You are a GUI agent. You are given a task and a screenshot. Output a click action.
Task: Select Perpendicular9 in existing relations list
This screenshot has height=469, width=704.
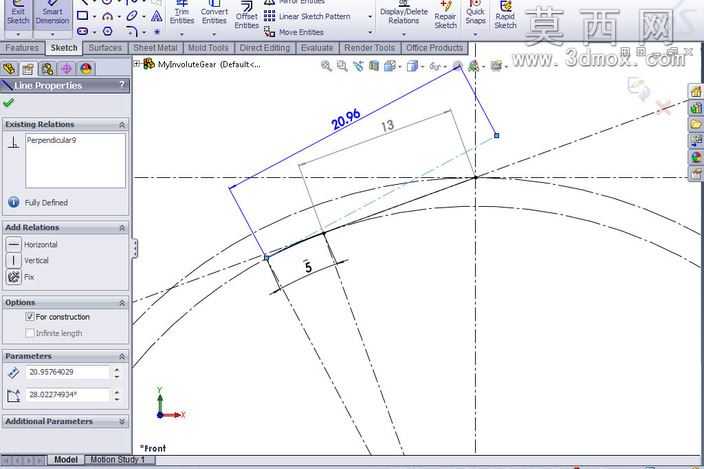point(52,140)
